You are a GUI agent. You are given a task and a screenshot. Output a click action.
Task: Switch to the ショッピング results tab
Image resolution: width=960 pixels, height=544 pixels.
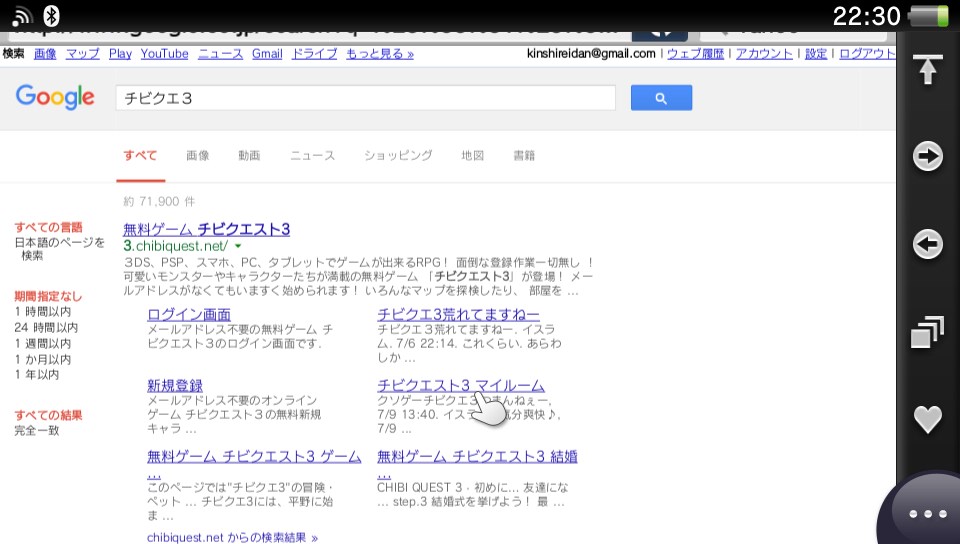coord(398,155)
